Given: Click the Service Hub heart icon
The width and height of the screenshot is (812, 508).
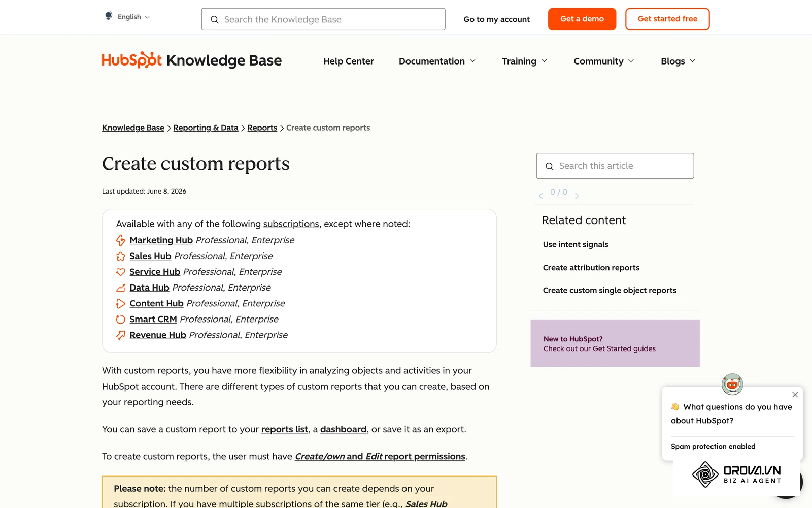Looking at the screenshot, I should pos(120,272).
